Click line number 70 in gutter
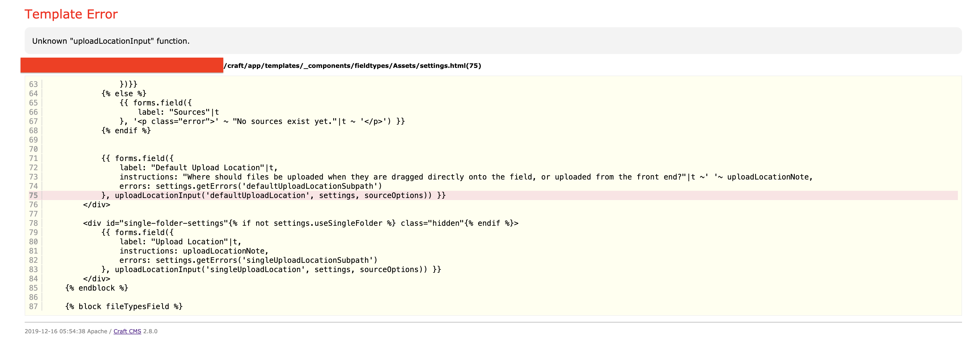980x342 pixels. tap(33, 149)
